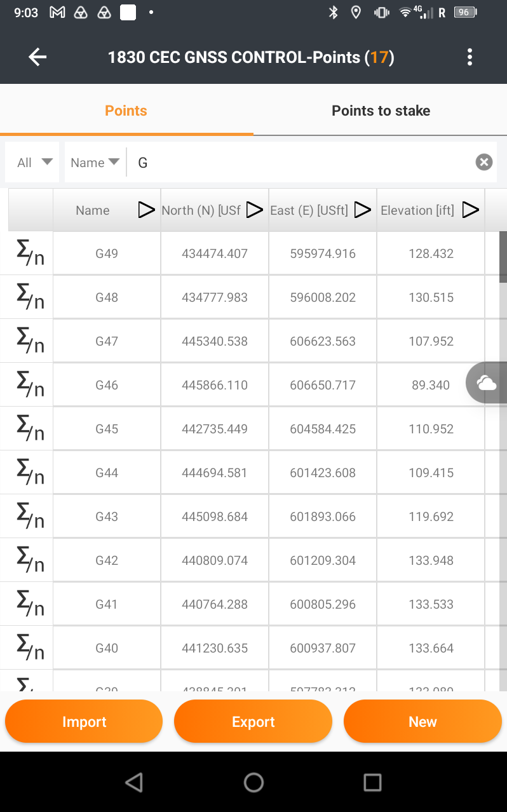Tap the averaged-point icon for G49
Viewport: 507px width, 812px height.
coord(30,254)
